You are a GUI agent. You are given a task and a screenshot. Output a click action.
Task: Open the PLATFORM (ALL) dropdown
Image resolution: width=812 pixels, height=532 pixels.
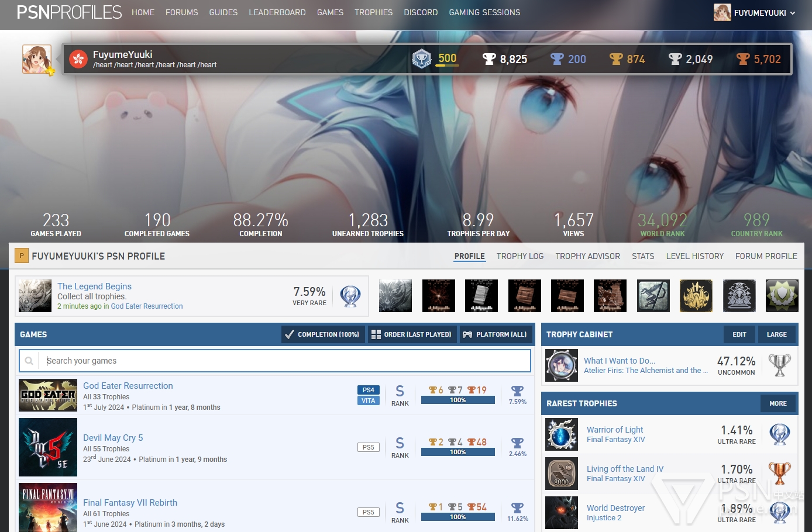tap(496, 334)
